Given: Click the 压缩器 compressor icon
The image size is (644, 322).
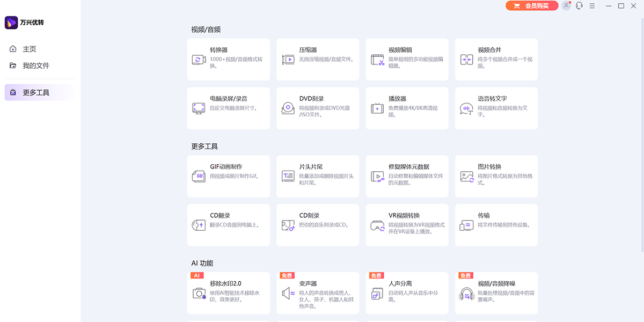Looking at the screenshot, I should (288, 60).
